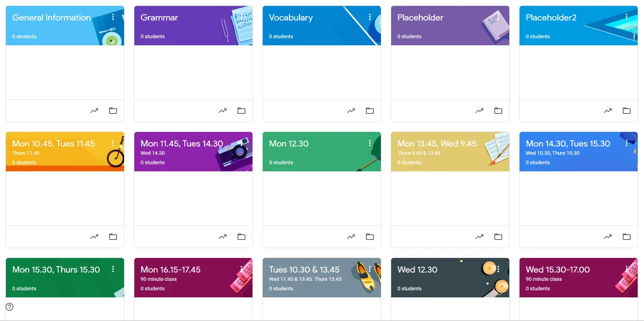Open the Mon 15.30, Thurs 15.30 class card
The image size is (644, 321).
(56, 269)
